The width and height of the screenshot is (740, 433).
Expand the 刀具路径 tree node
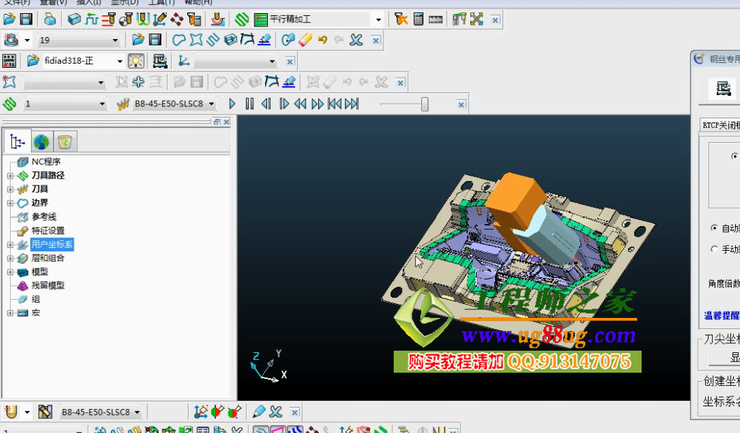click(10, 175)
